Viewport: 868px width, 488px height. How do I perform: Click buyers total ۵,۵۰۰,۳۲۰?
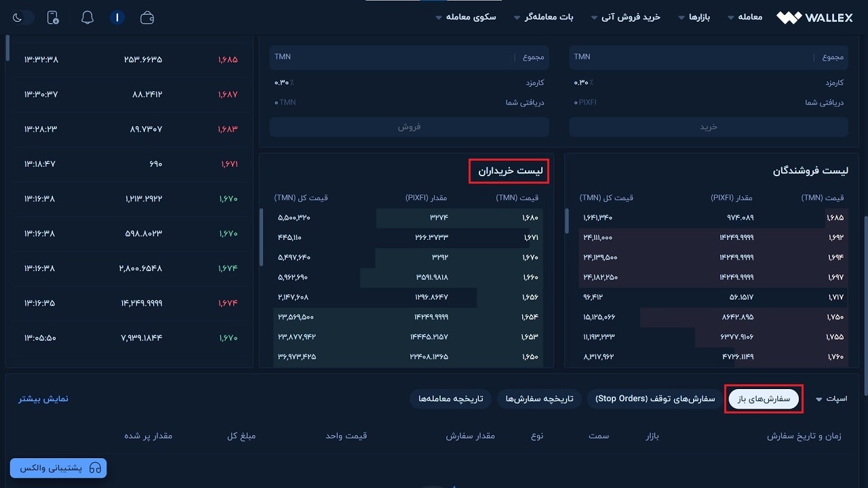point(294,218)
